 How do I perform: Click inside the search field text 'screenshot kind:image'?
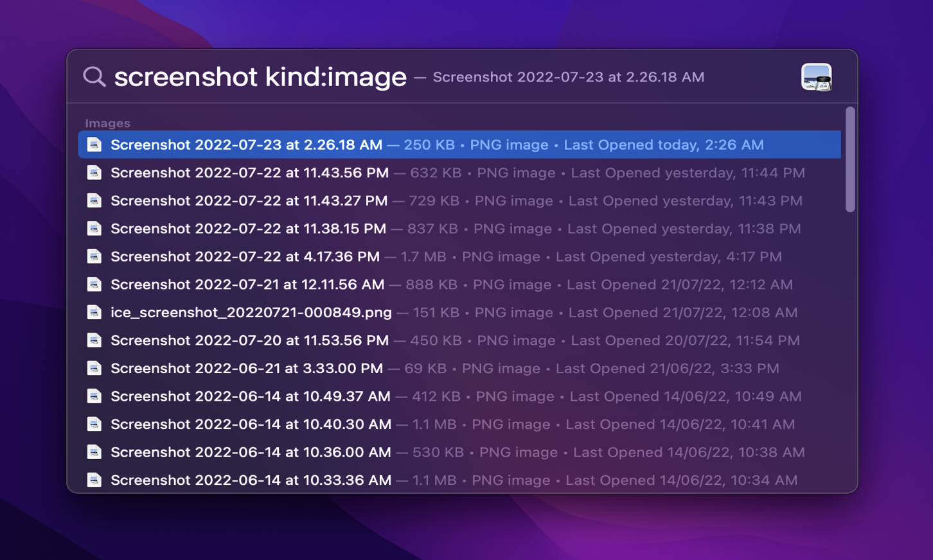[x=260, y=77]
